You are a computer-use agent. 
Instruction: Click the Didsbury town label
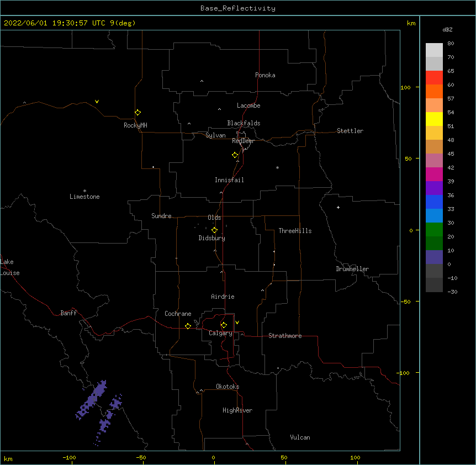point(212,238)
